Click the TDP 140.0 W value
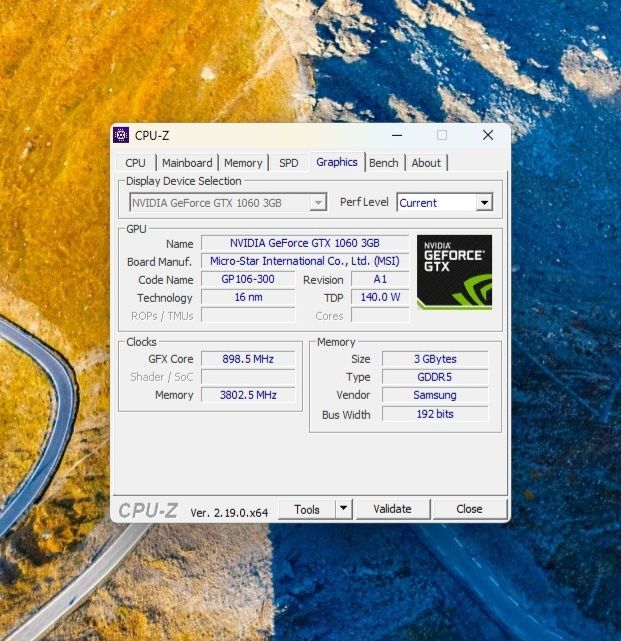The width and height of the screenshot is (621, 641). tap(380, 297)
